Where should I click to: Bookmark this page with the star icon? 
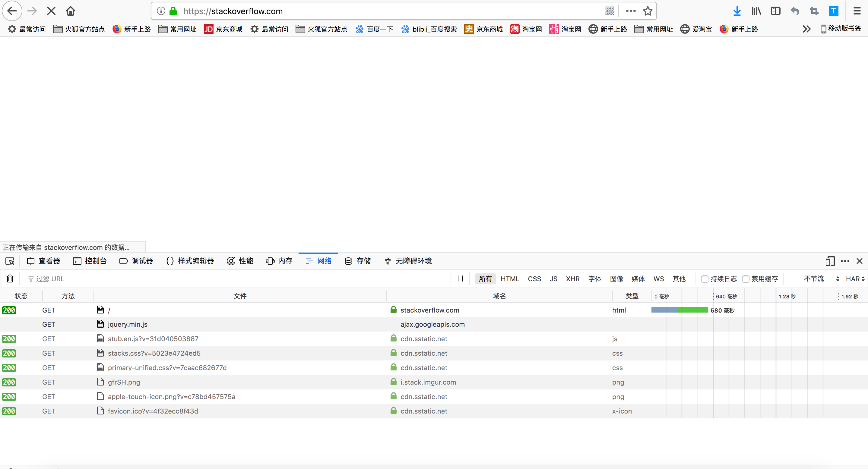pyautogui.click(x=647, y=11)
